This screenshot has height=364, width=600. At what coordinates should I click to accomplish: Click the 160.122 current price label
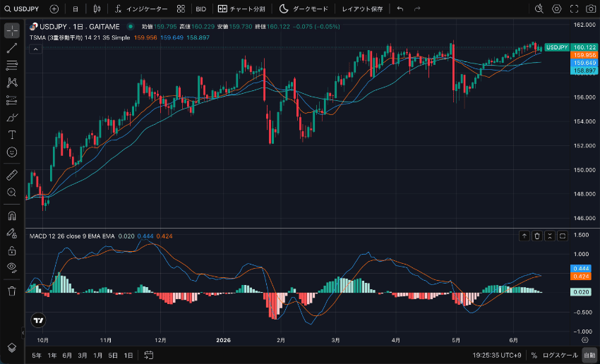pyautogui.click(x=584, y=47)
